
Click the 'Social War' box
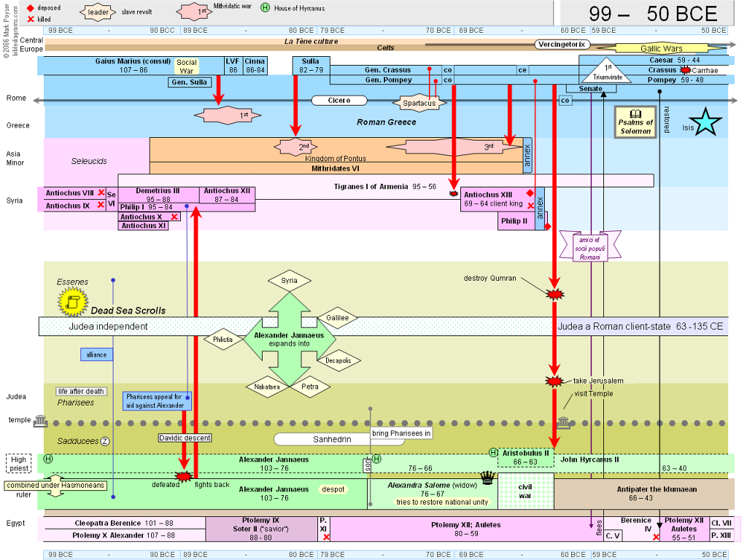186,66
